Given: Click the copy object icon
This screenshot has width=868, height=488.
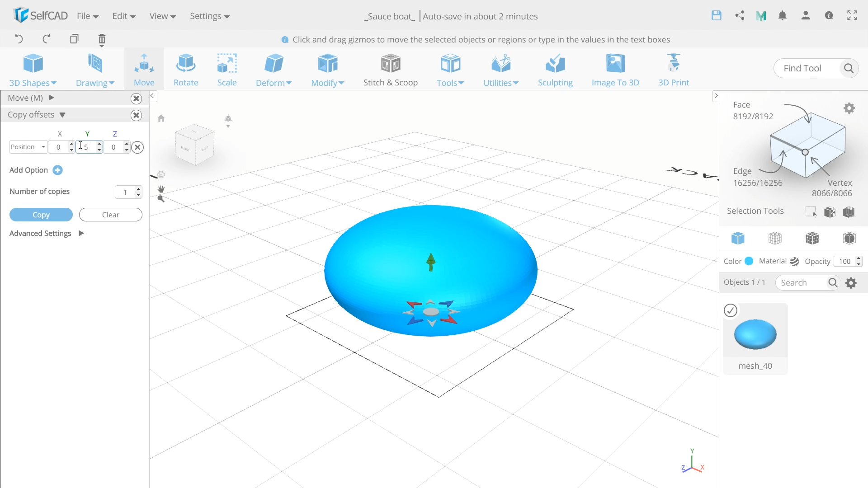Looking at the screenshot, I should click(74, 39).
